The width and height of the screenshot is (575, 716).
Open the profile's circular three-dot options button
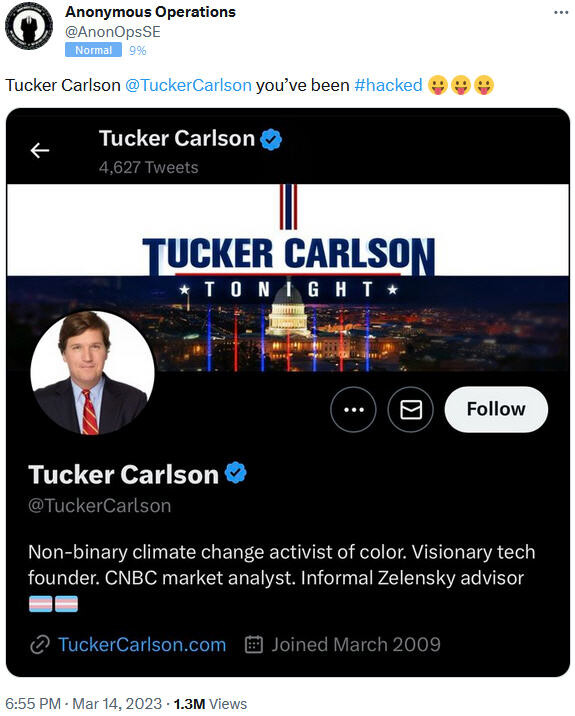pyautogui.click(x=353, y=410)
